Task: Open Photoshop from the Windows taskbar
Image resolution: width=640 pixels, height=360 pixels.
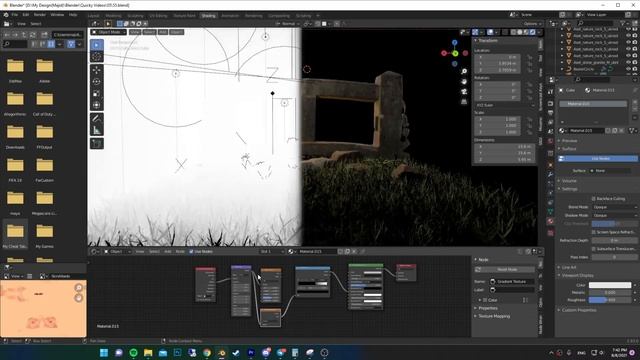Action: coord(178,353)
